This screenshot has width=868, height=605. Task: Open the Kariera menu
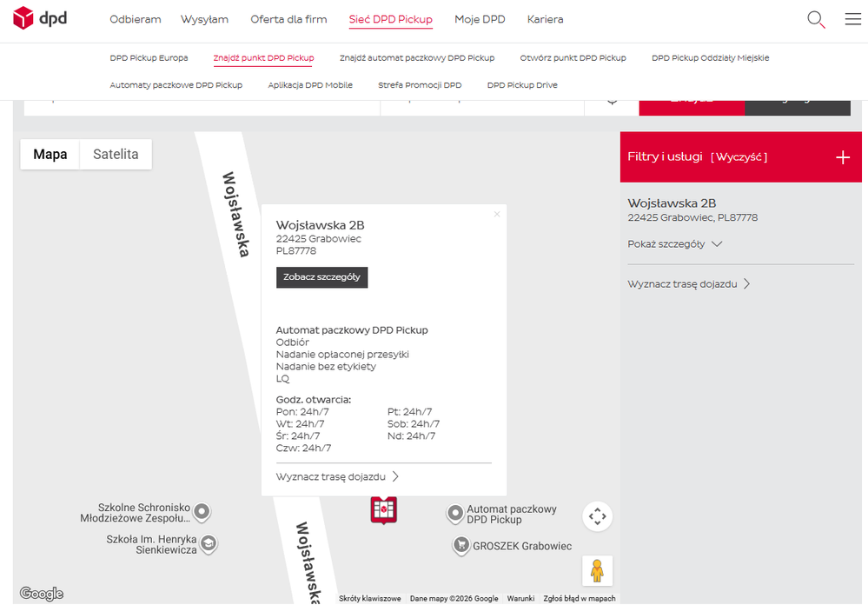pos(545,19)
